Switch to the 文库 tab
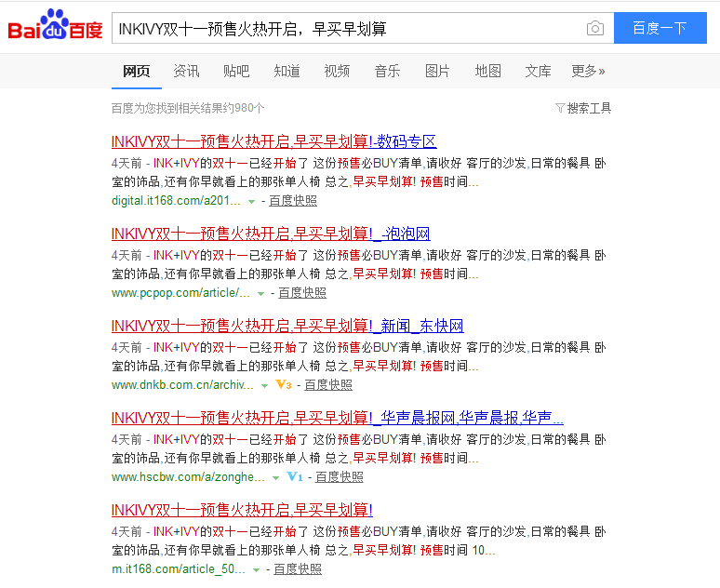The image size is (720, 588). (x=538, y=72)
